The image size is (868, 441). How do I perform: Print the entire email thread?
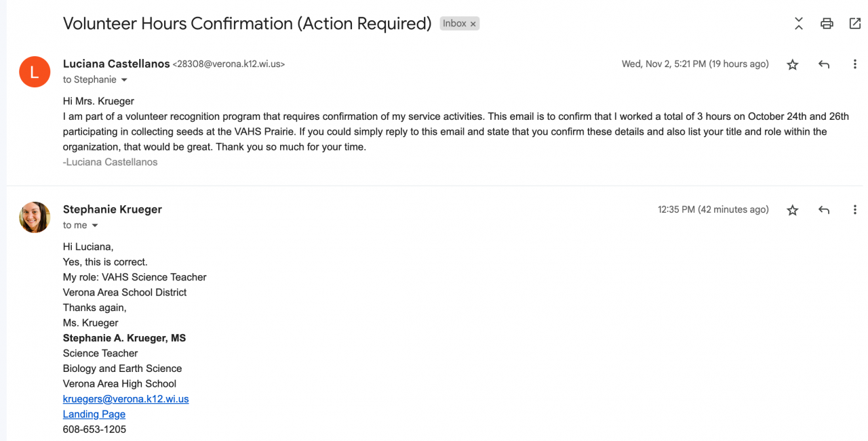(827, 24)
